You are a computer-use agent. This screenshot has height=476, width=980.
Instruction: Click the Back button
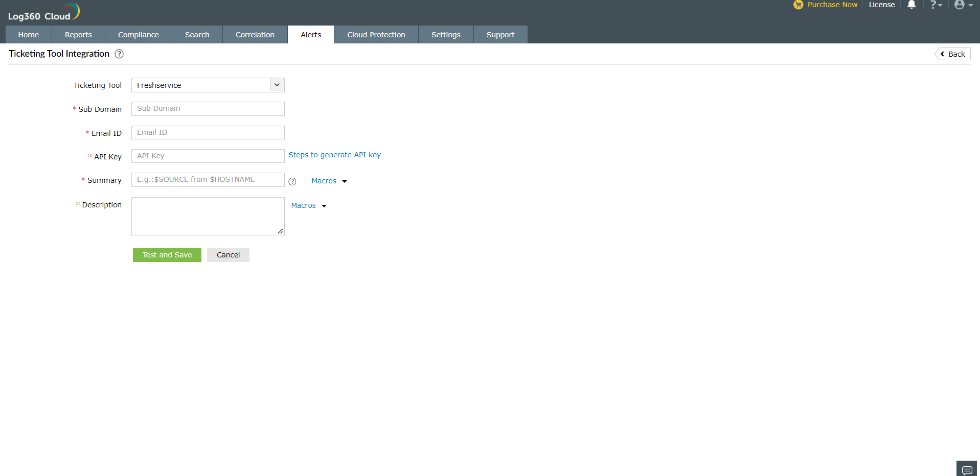pos(953,54)
